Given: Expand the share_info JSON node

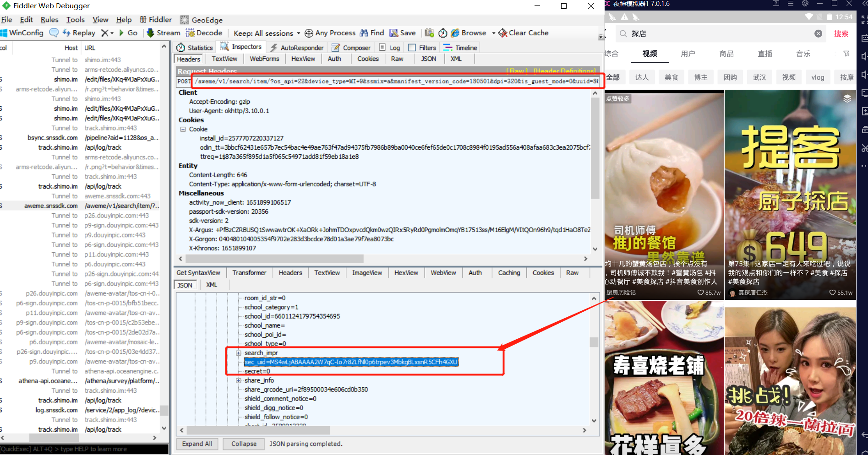Looking at the screenshot, I should click(238, 380).
